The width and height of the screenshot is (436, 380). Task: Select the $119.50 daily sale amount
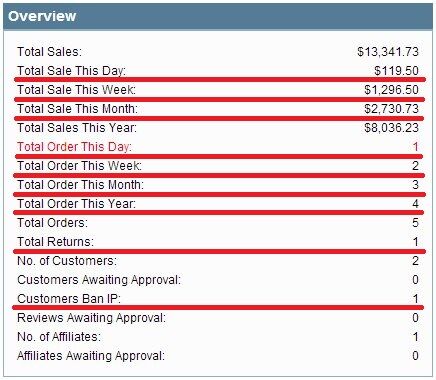[396, 71]
